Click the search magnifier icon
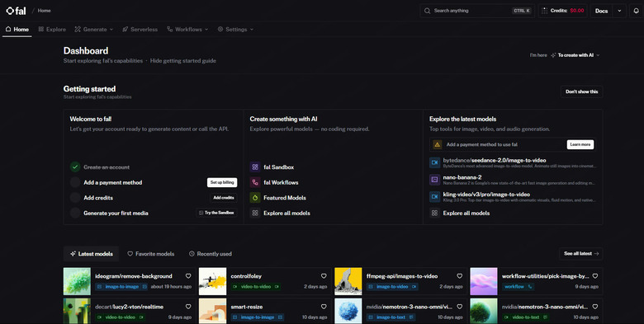The image size is (644, 324). [427, 11]
